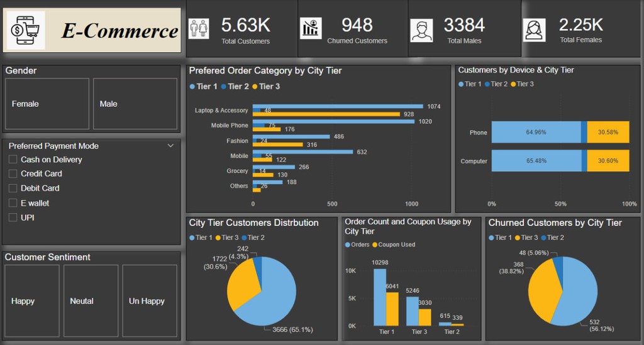The height and width of the screenshot is (345, 644).
Task: Toggle the Debit Card checkbox
Action: tap(13, 189)
